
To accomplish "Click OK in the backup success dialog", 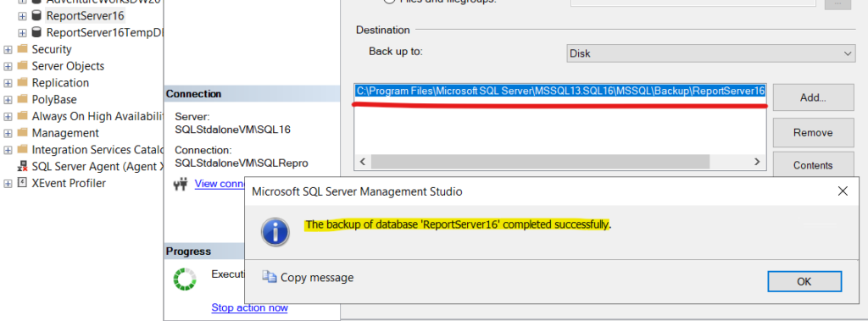I will 804,281.
